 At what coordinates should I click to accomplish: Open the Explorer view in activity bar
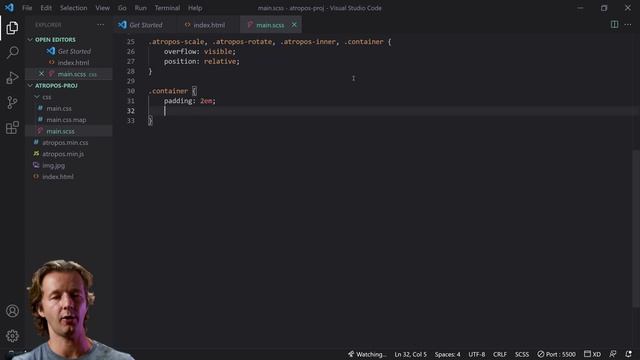point(12,28)
